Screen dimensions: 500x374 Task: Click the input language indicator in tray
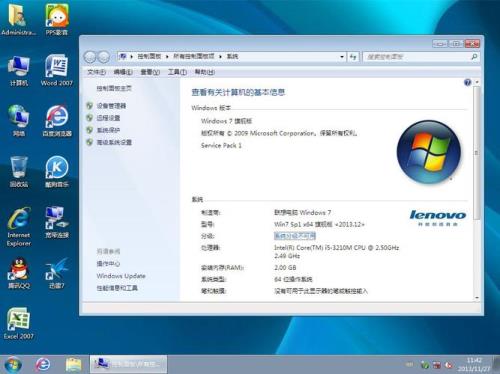pyautogui.click(x=409, y=365)
